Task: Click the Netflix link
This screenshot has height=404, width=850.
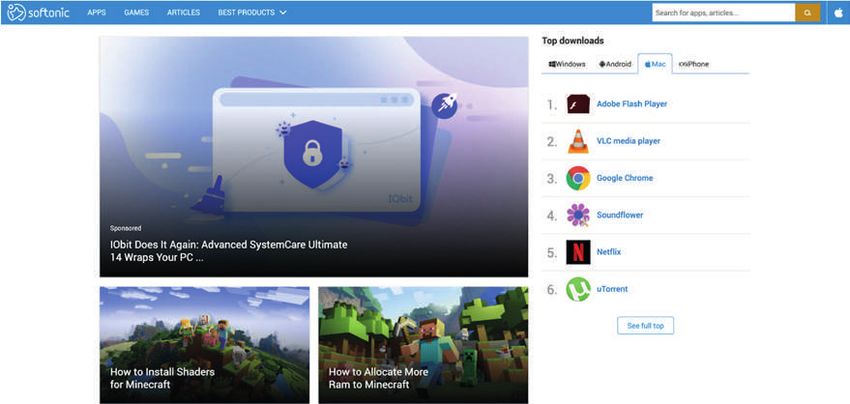Action: [609, 252]
